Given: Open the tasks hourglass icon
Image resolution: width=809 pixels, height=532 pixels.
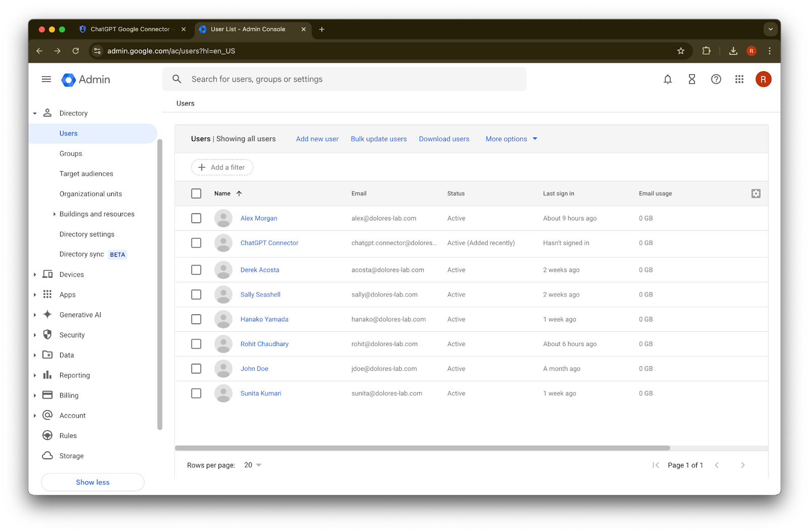Looking at the screenshot, I should point(692,79).
